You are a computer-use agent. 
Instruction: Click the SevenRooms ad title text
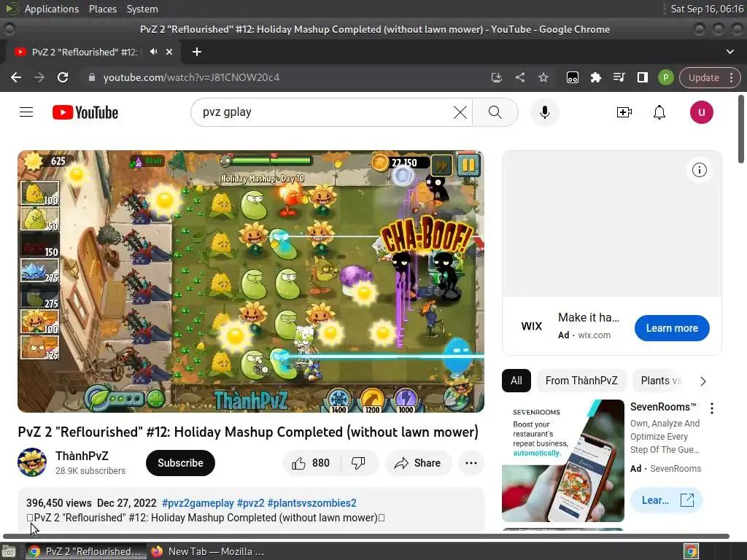[x=663, y=407]
